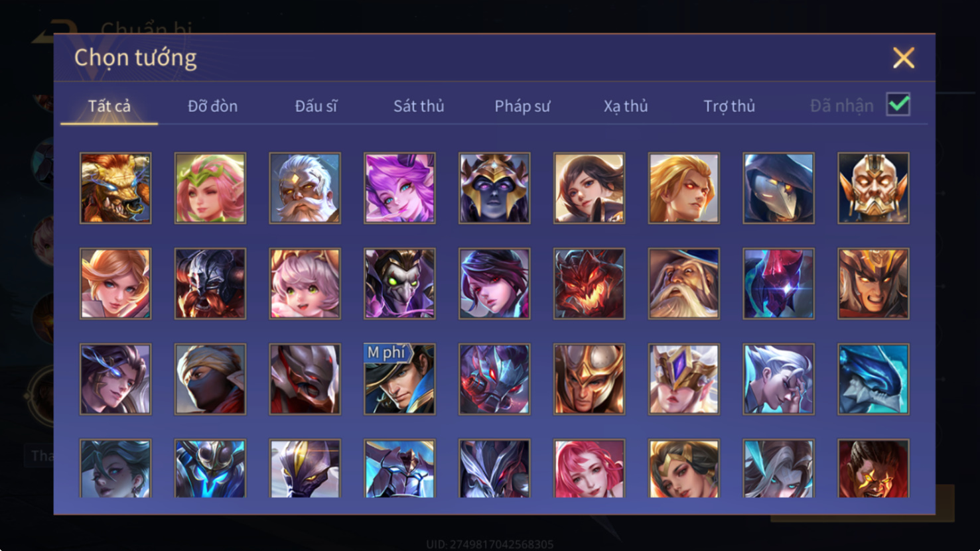Screen dimensions: 980x551
Task: Show the Sát thủ heroes tab
Action: 419,106
